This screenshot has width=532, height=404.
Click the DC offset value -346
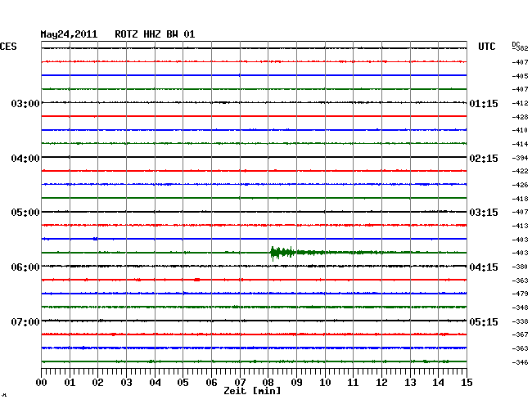coord(520,362)
